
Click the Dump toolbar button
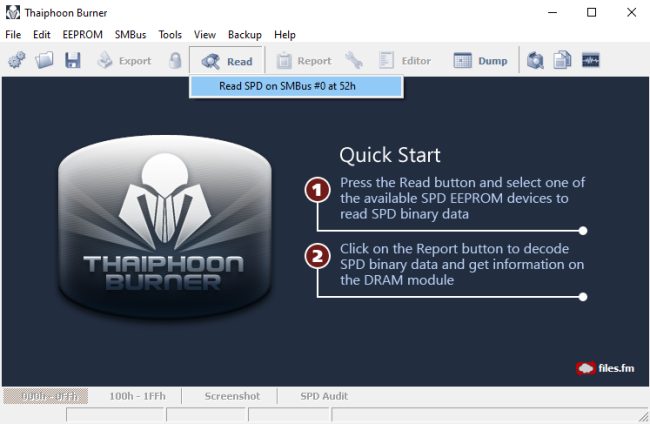pyautogui.click(x=480, y=61)
